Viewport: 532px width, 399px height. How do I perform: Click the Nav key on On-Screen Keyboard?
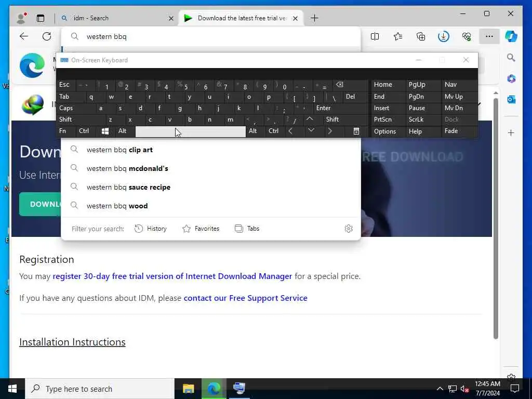tap(459, 85)
